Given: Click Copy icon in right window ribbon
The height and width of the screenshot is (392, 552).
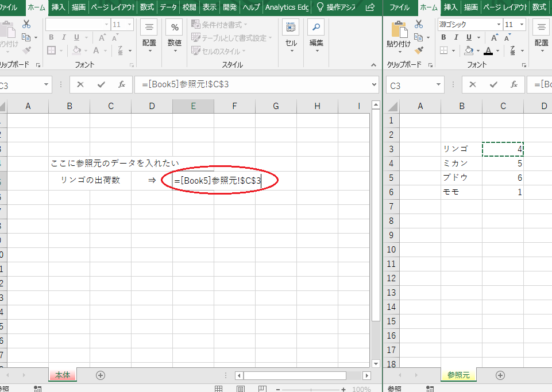Looking at the screenshot, I should point(418,37).
